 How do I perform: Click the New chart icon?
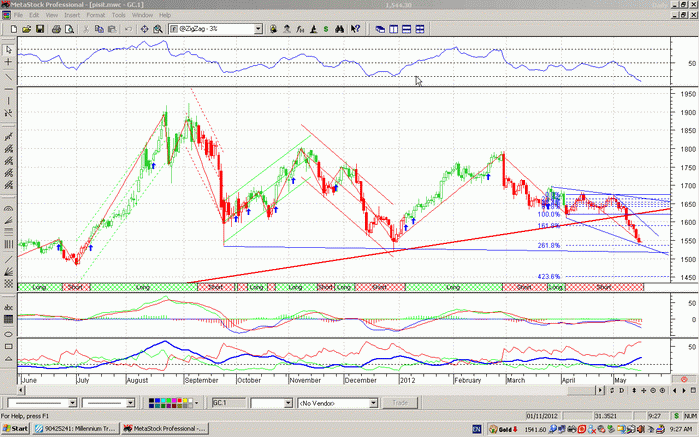tap(13, 28)
